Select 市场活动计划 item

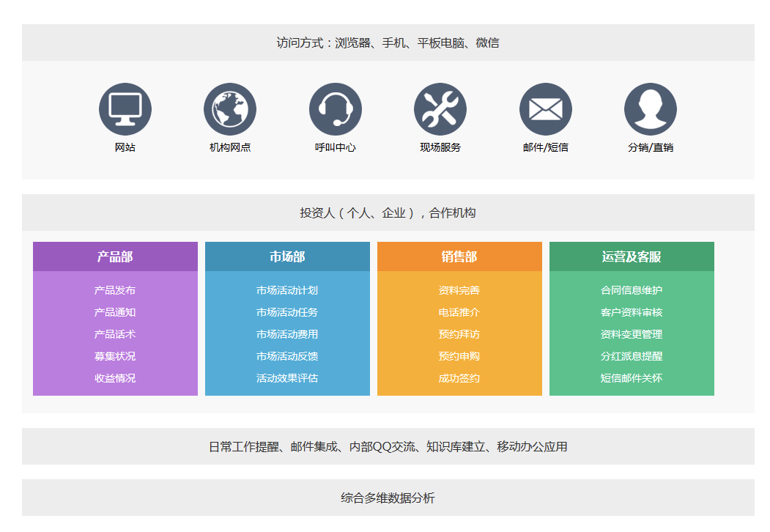coord(287,290)
